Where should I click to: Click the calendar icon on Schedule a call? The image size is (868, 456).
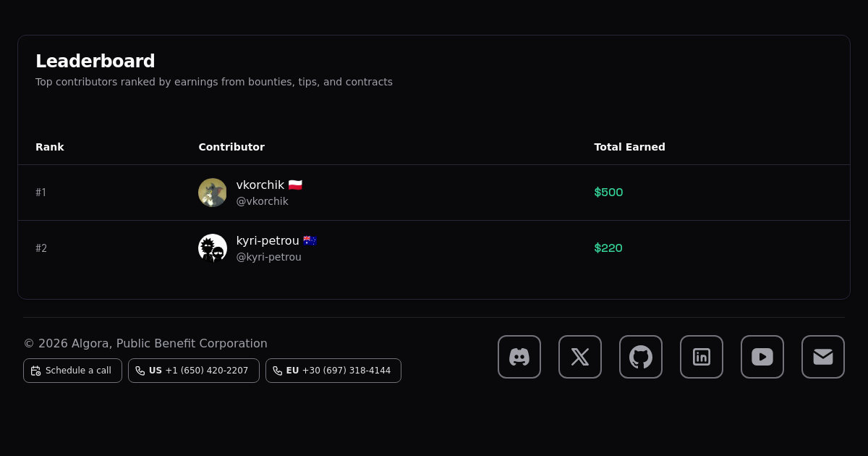pyautogui.click(x=35, y=371)
